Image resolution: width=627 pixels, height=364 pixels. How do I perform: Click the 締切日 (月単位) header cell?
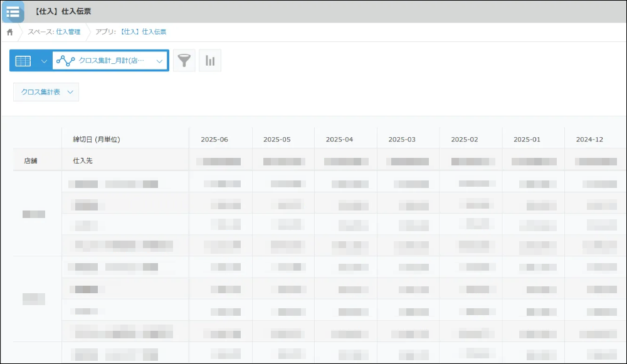[96, 139]
